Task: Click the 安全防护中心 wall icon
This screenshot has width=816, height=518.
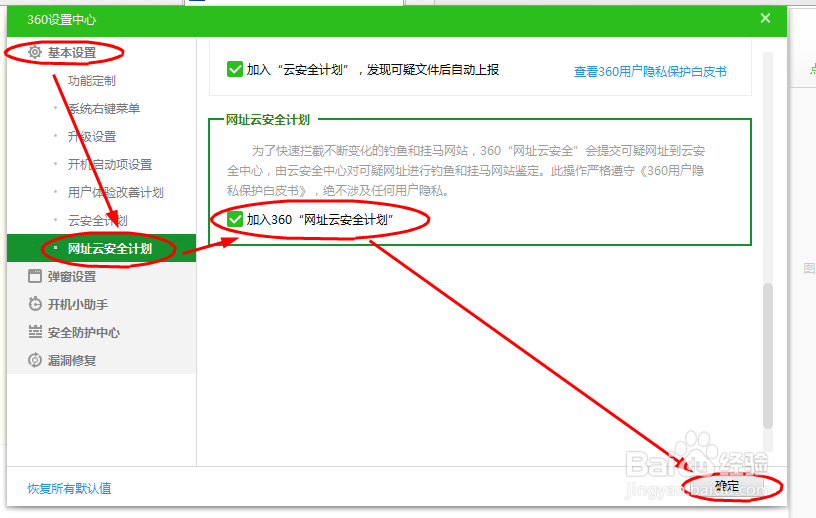Action: pos(35,332)
